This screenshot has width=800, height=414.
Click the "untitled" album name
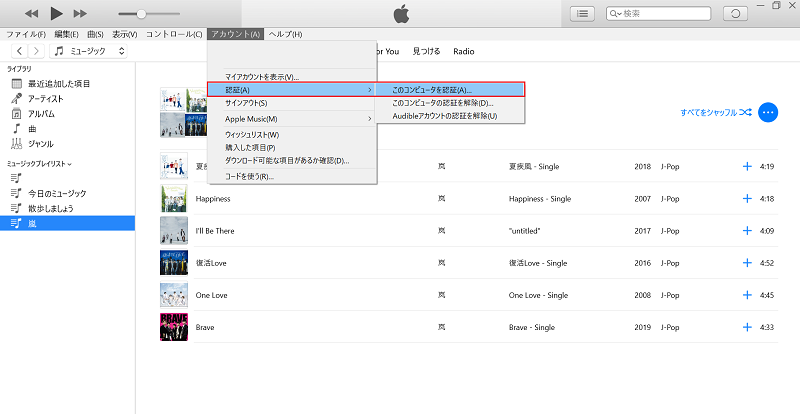pyautogui.click(x=524, y=231)
